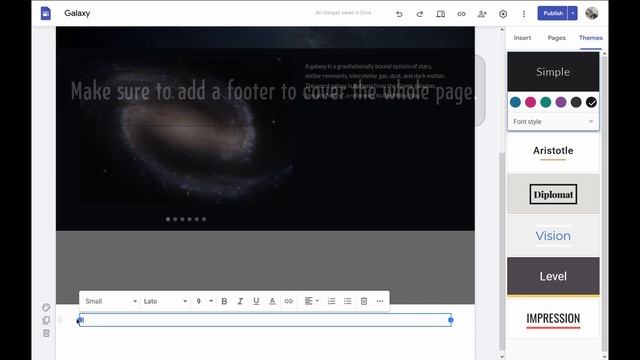Click inside the footer text box
This screenshot has width=640, height=360.
pos(265,320)
